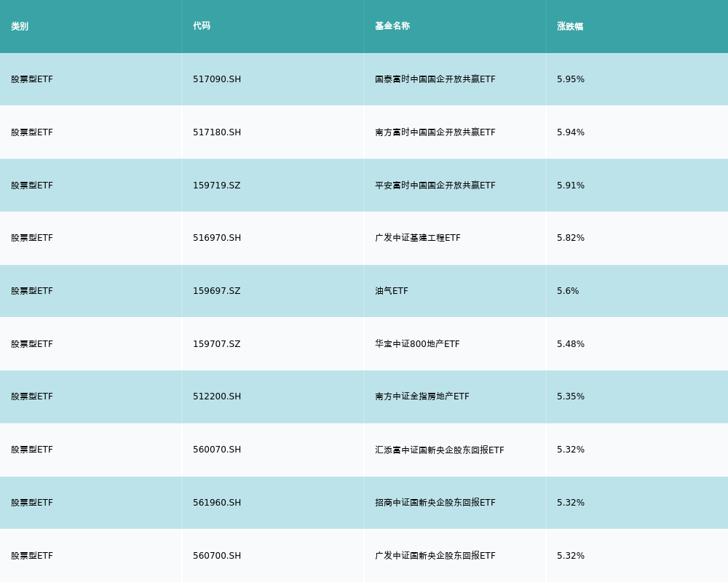This screenshot has width=728, height=582.
Task: Click fund name 广发中证国新央企股东回报ETF
Action: [435, 556]
